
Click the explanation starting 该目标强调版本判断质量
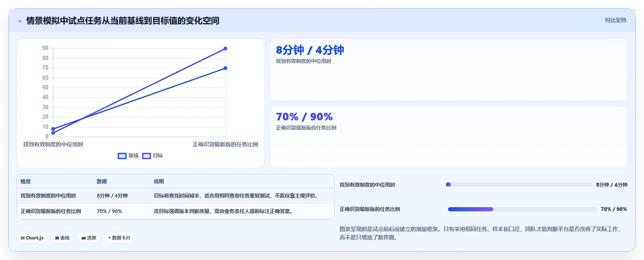223,211
